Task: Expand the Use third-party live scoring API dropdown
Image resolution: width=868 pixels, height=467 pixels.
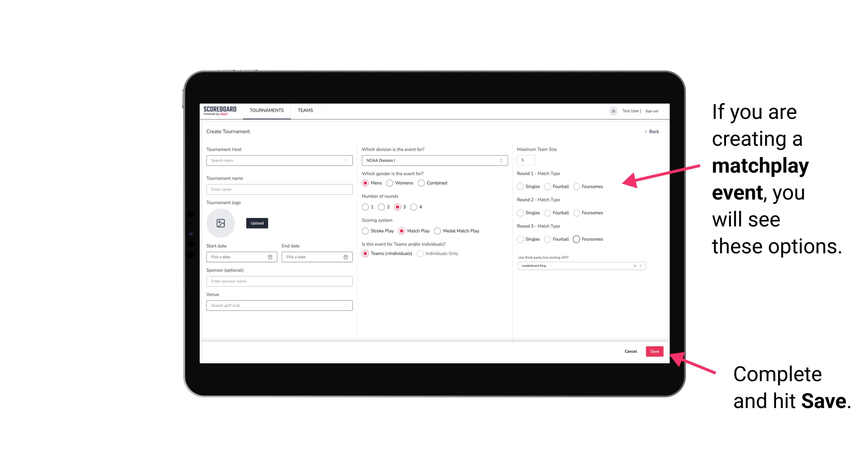Action: (x=640, y=265)
